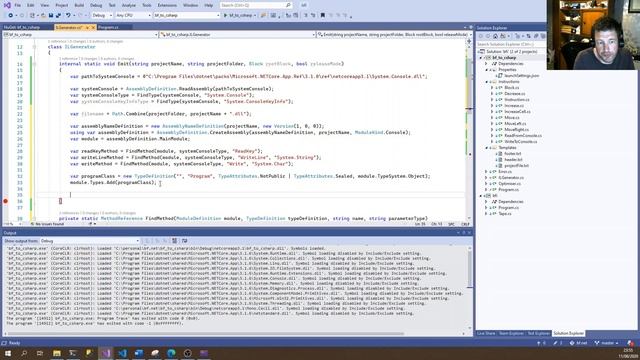Start debugging with the green play button
Viewport: 640px width, 360px height.
coord(225,15)
